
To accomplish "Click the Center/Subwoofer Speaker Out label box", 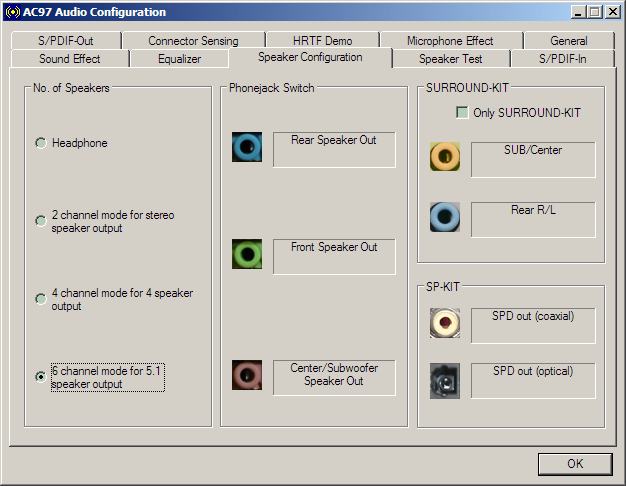I will (334, 378).
